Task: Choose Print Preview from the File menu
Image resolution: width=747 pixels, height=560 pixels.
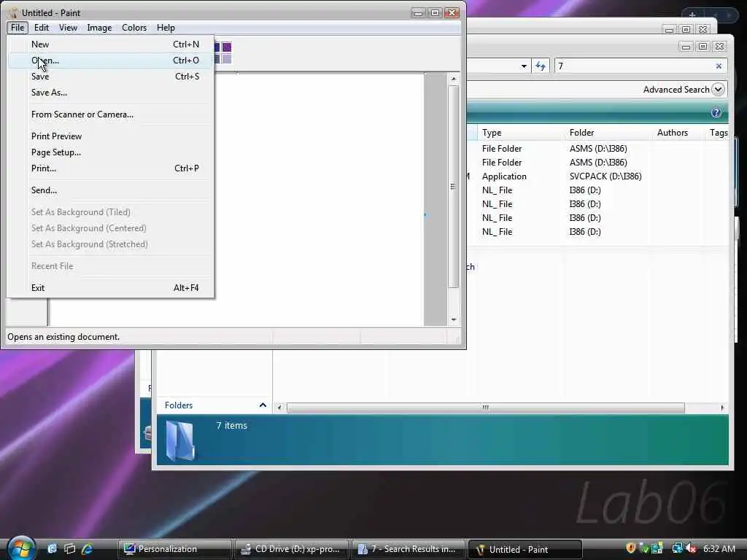Action: point(111,136)
